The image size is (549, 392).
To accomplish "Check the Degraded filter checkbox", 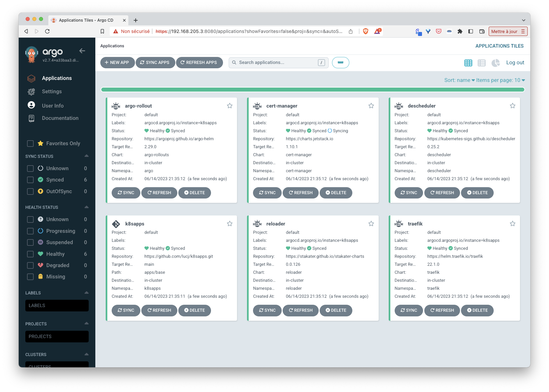I will 30,265.
